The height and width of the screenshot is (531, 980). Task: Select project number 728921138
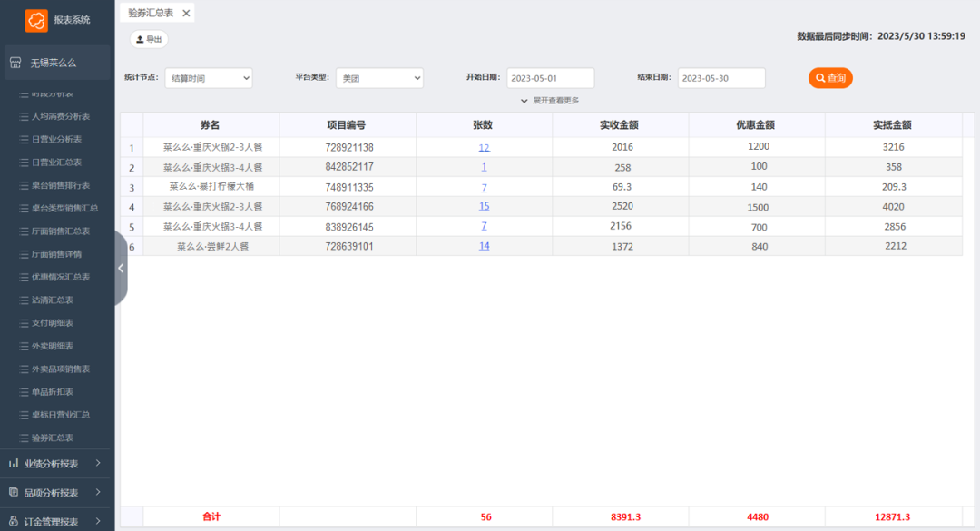(348, 148)
